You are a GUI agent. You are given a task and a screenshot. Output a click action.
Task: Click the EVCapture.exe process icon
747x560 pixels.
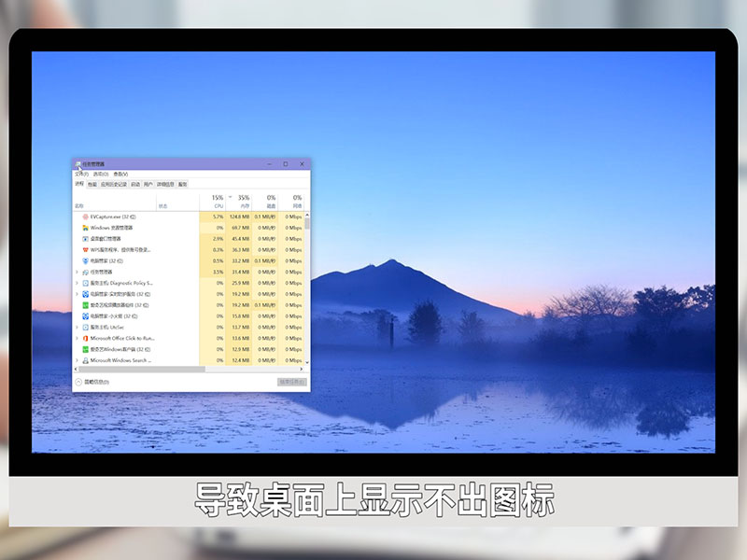(x=85, y=217)
